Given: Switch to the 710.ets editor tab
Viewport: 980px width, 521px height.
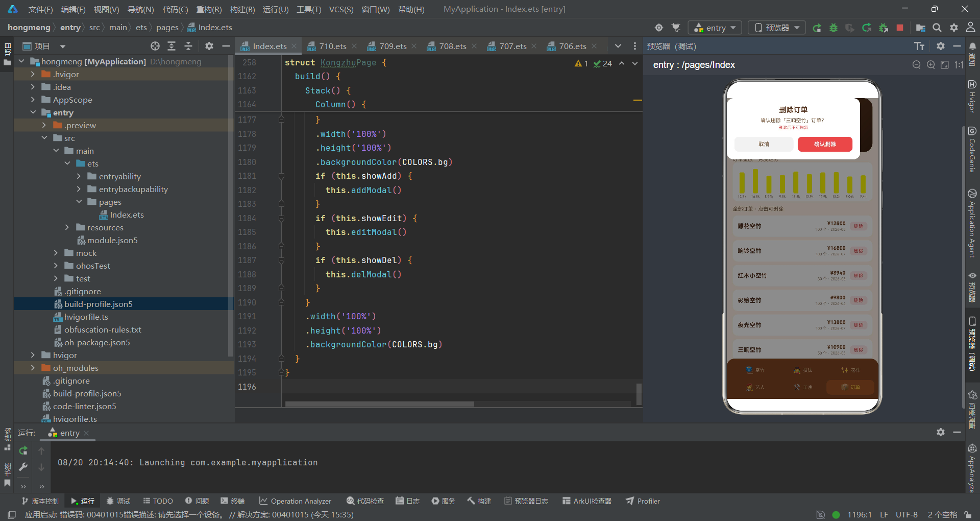Looking at the screenshot, I should [x=332, y=46].
